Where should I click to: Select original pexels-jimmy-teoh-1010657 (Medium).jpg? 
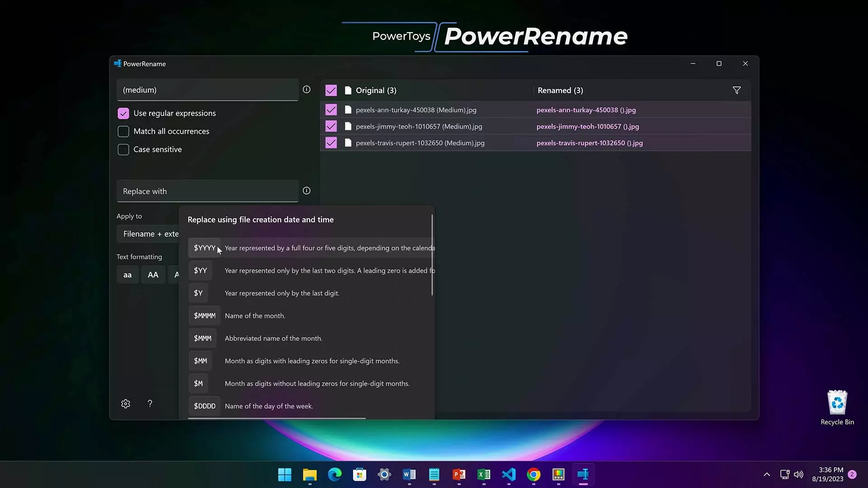(419, 127)
